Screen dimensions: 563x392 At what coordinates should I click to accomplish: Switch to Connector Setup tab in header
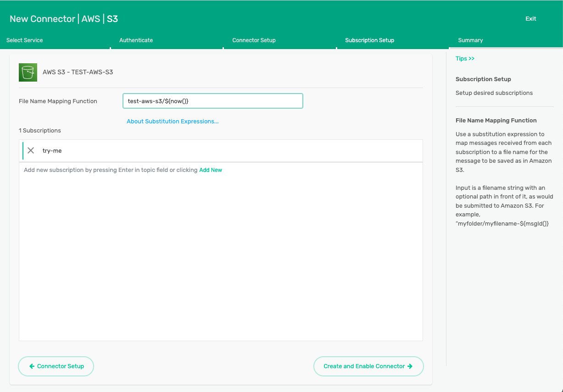point(254,40)
